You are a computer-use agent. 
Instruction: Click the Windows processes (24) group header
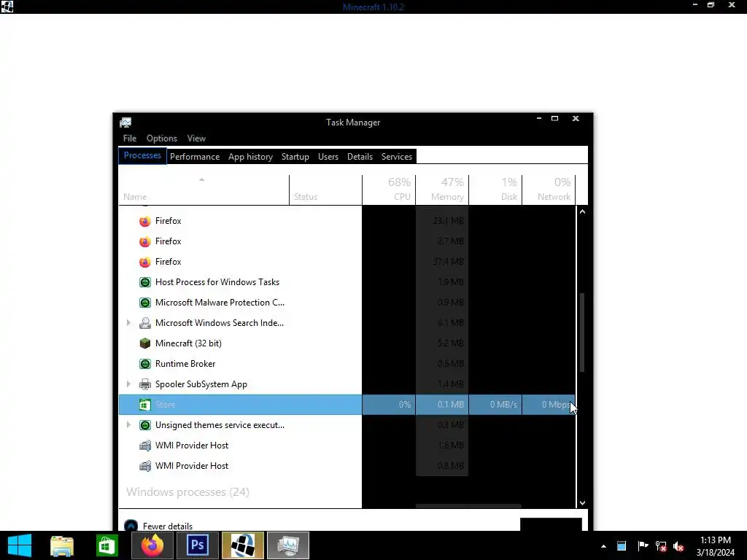tap(187, 492)
